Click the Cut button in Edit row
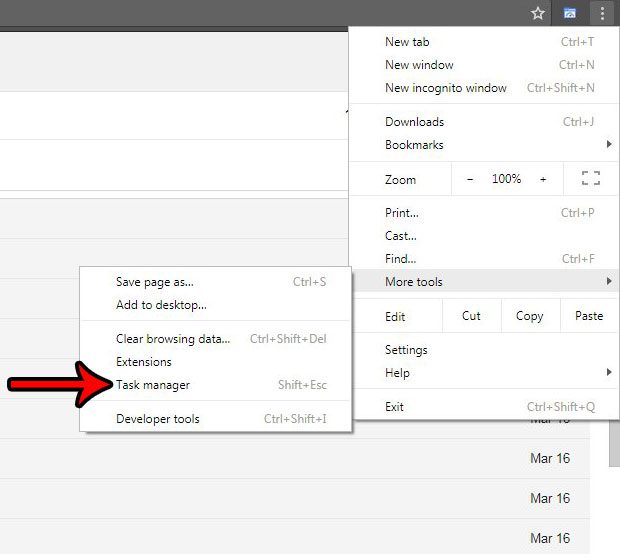The height and width of the screenshot is (554, 620). point(471,316)
